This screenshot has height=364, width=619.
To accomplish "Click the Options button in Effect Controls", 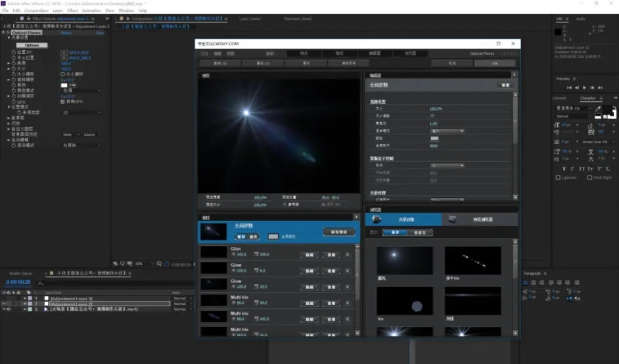I will pos(32,45).
